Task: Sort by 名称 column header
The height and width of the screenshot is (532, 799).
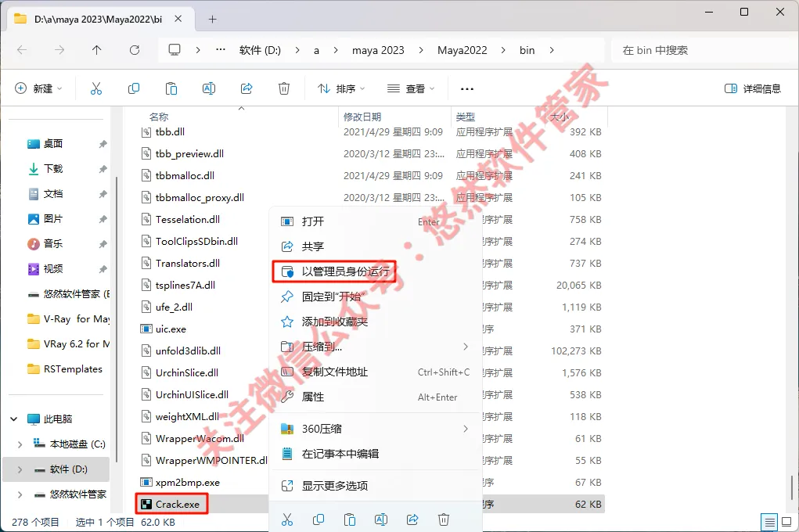Action: (x=159, y=117)
